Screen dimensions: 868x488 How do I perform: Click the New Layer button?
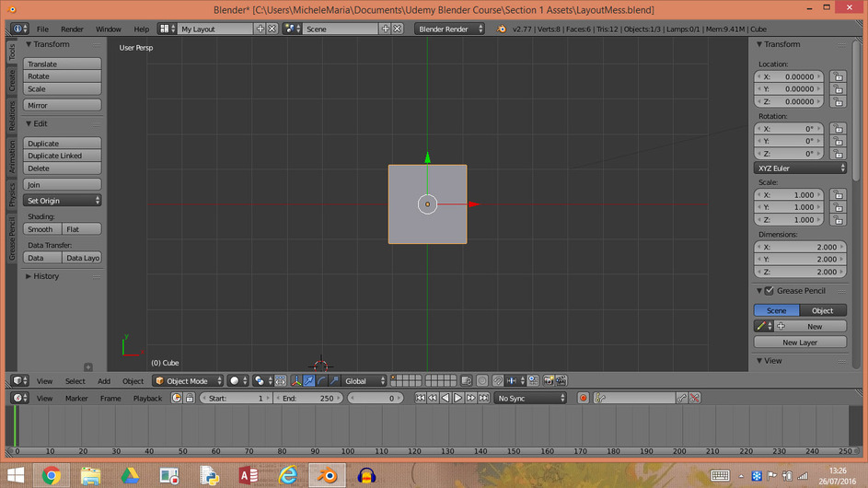[800, 343]
